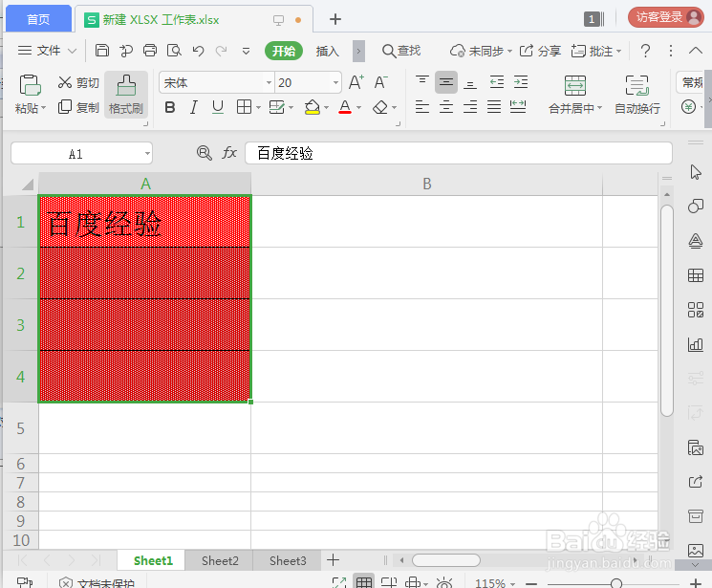The width and height of the screenshot is (712, 588).
Task: Switch to the 首页 home tab
Action: [x=38, y=19]
